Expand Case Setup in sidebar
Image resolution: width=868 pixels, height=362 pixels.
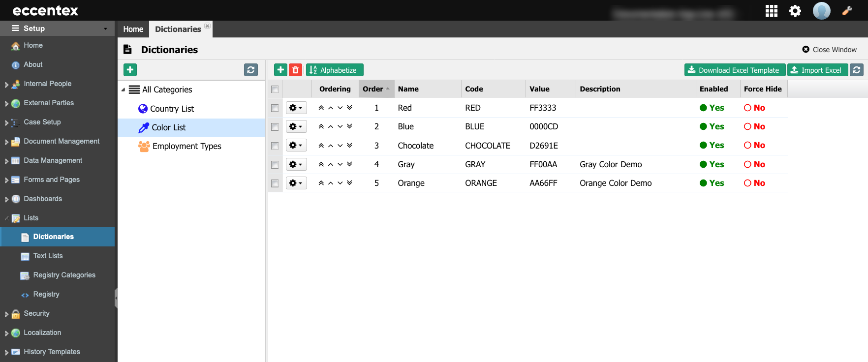[6, 123]
